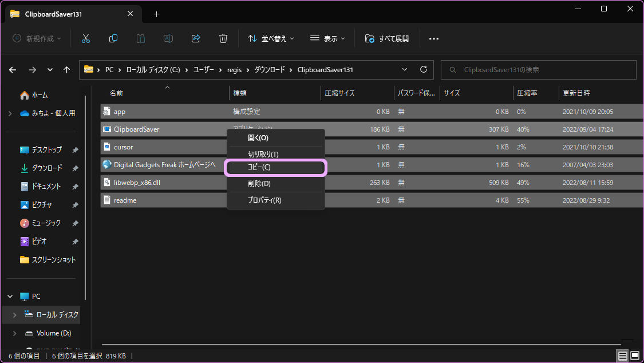644x363 pixels.
Task: Click the すべて展開 extract all button
Action: pos(387,38)
